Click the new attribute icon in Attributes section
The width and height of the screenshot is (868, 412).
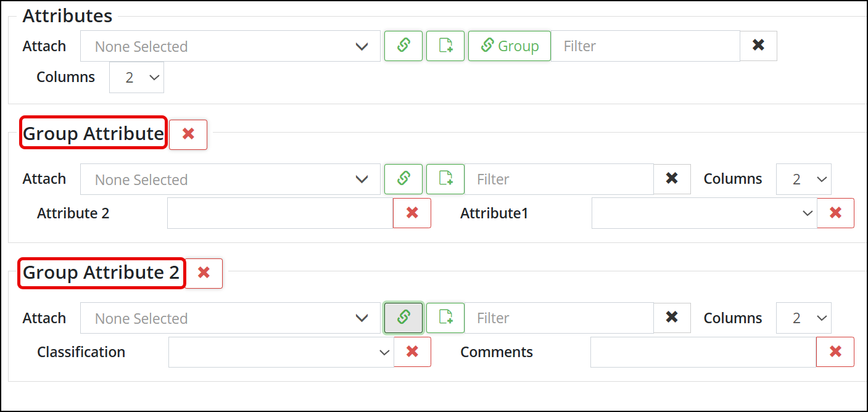tap(445, 46)
